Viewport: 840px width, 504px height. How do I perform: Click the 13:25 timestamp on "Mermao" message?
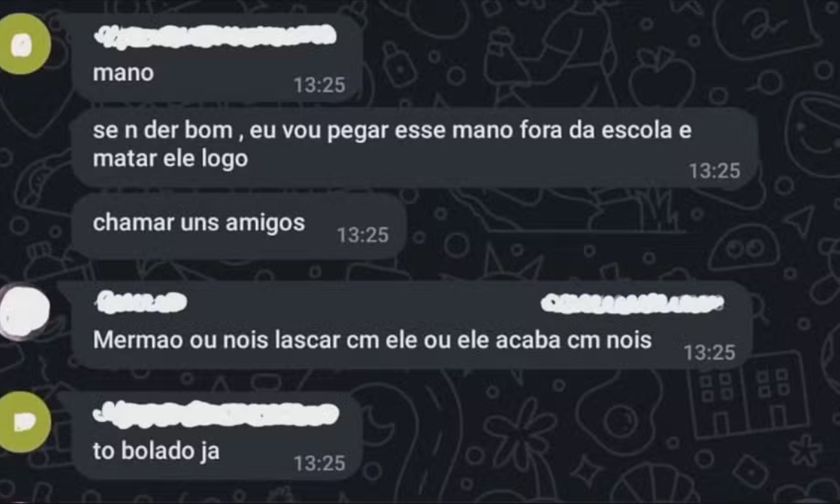click(709, 353)
